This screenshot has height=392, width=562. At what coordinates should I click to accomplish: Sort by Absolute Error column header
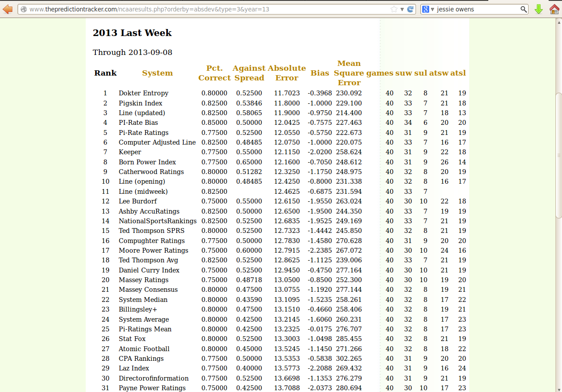287,73
